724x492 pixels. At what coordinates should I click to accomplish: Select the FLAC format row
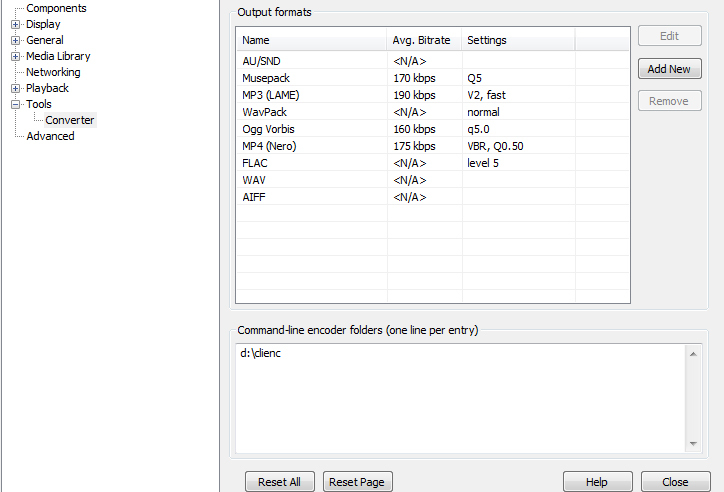tap(433, 163)
